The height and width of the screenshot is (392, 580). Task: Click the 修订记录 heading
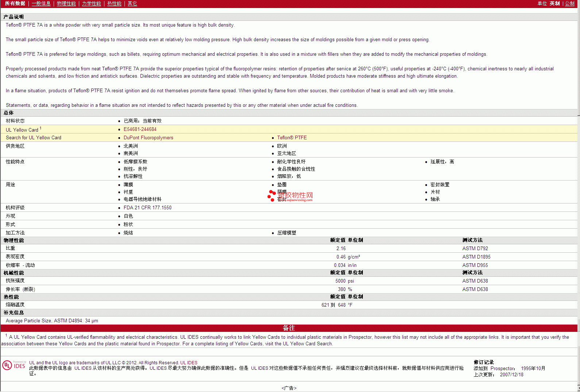[484, 362]
